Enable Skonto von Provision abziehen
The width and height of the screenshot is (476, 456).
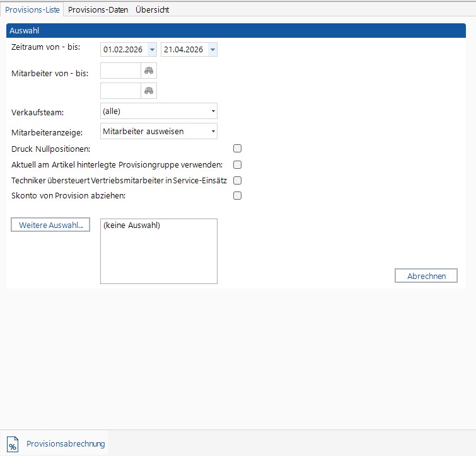(x=238, y=196)
